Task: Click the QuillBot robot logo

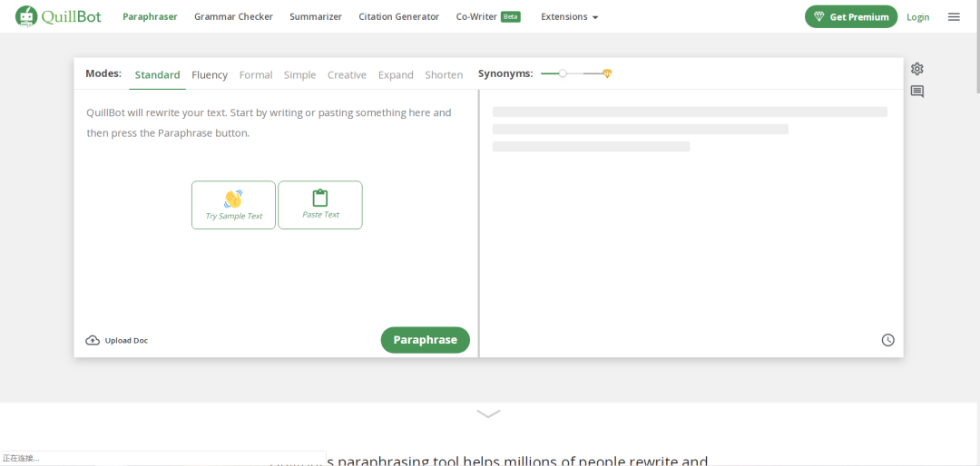Action: [x=25, y=17]
